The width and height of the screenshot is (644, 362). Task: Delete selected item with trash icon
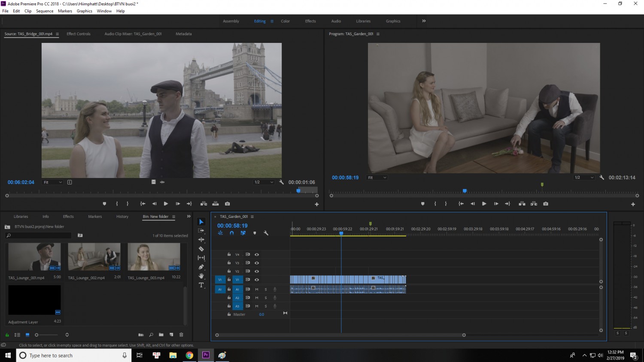pos(181,335)
